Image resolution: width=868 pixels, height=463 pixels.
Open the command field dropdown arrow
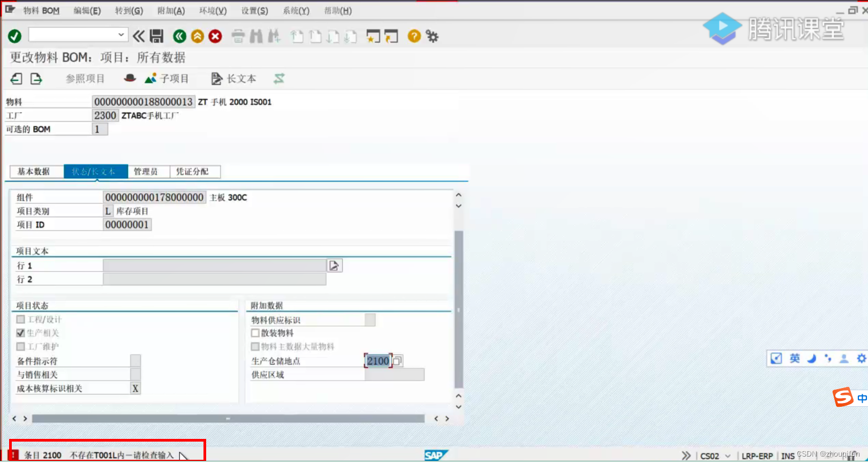[x=121, y=35]
